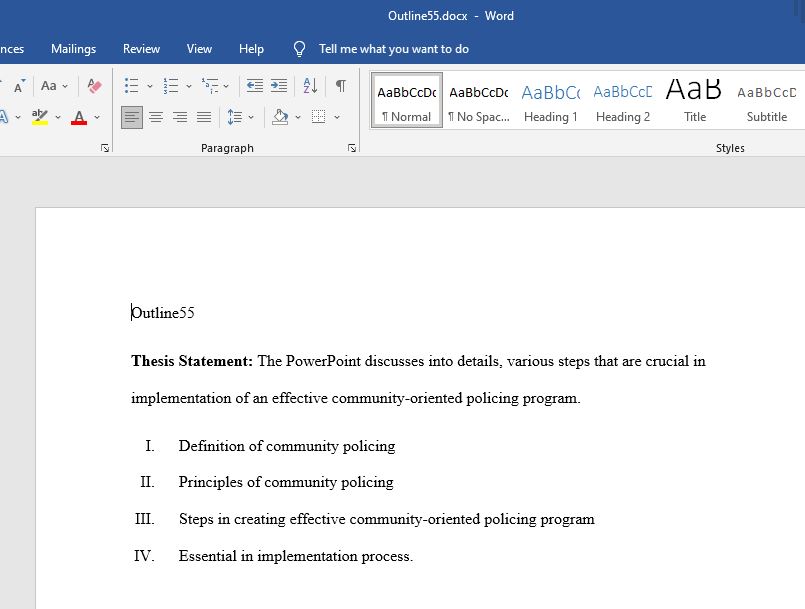Image resolution: width=805 pixels, height=609 pixels.
Task: Click the line Steps in creating effective program
Action: (x=387, y=519)
